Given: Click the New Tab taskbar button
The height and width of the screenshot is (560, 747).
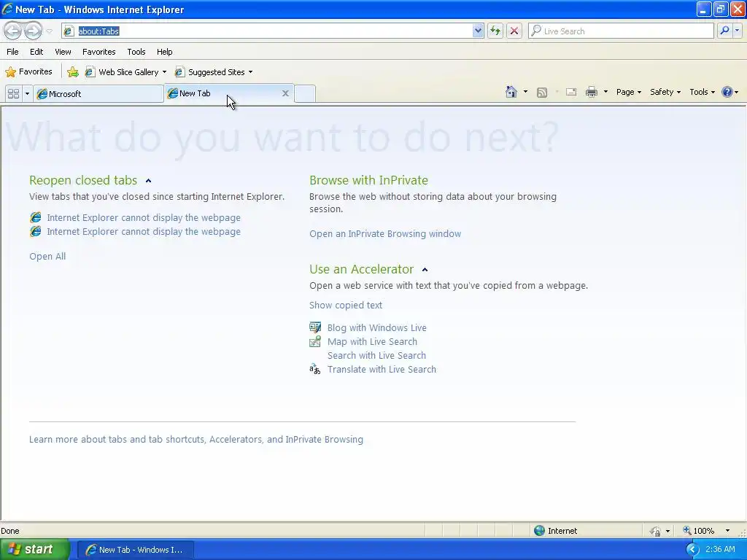Looking at the screenshot, I should click(x=135, y=550).
